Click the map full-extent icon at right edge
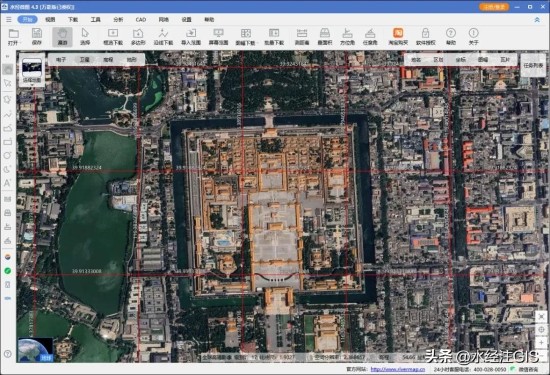Viewport: 550px width, 375px height. [541, 316]
